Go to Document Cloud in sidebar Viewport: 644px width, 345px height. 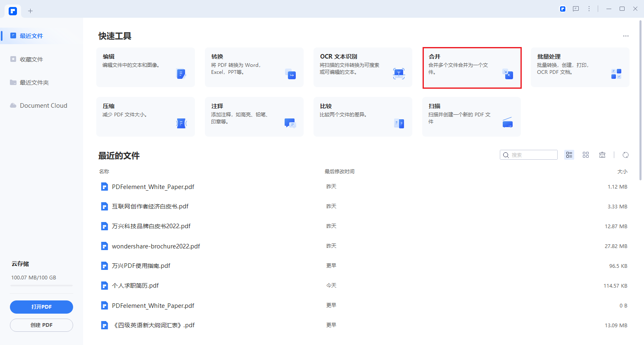click(x=43, y=106)
